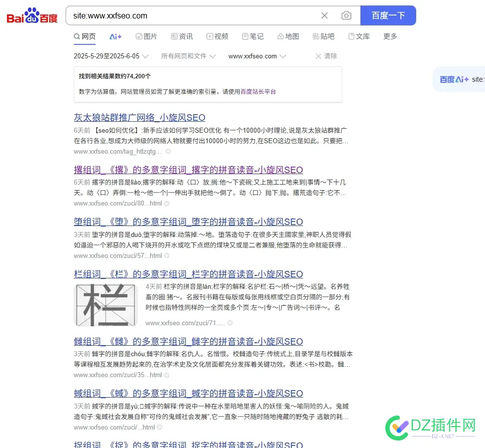Image resolution: width=485 pixels, height=448 pixels.
Task: Switch to the 地图 tab
Action: coord(288,36)
